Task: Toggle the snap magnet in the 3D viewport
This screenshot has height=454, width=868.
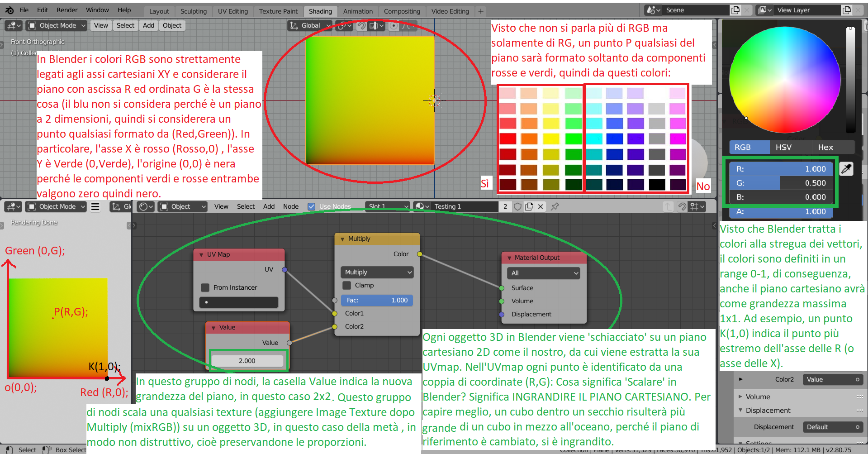Action: click(x=361, y=26)
